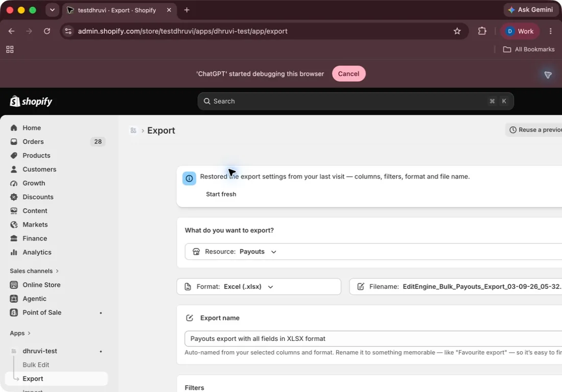Click the Export name text field
The image size is (562, 392).
[373, 338]
